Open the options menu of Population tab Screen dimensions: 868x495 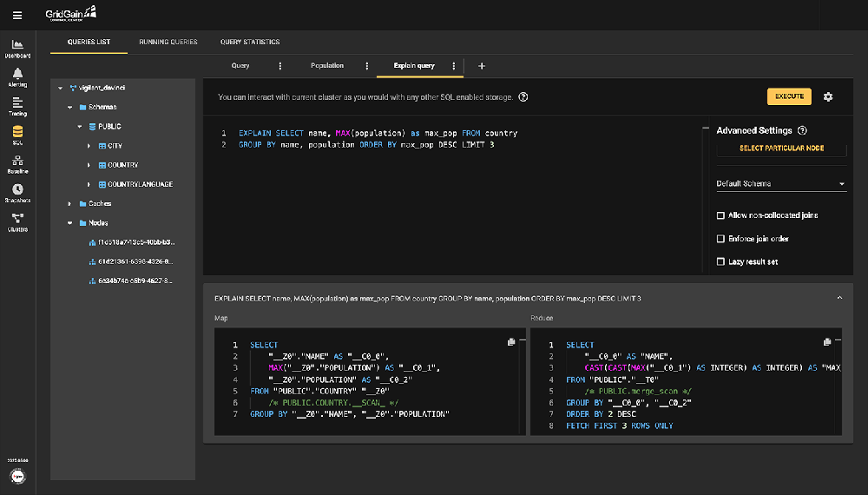coord(367,66)
